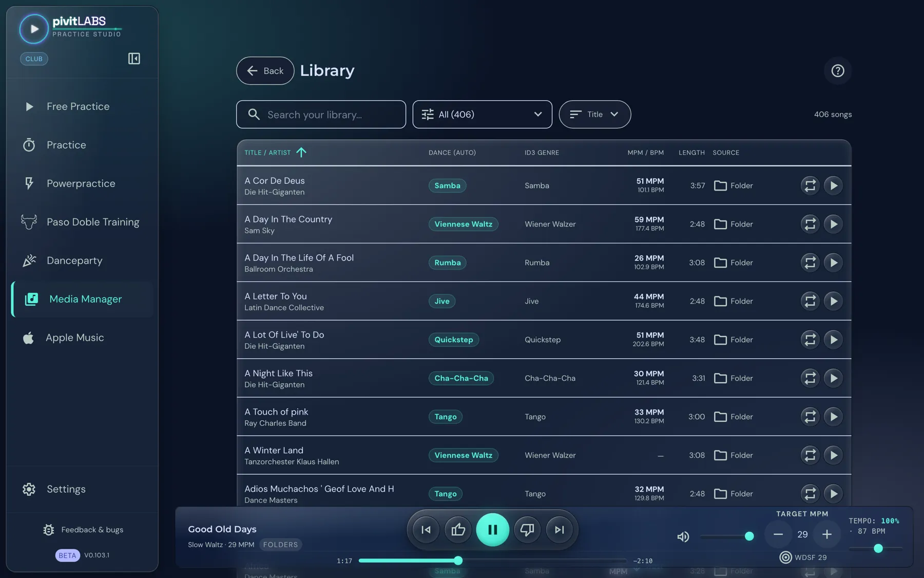924x578 pixels.
Task: Open Free Practice in sidebar
Action: point(82,106)
